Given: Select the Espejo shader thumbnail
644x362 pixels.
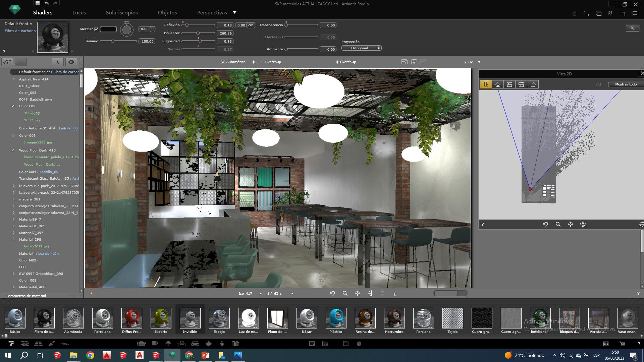Looking at the screenshot, I should 219,318.
